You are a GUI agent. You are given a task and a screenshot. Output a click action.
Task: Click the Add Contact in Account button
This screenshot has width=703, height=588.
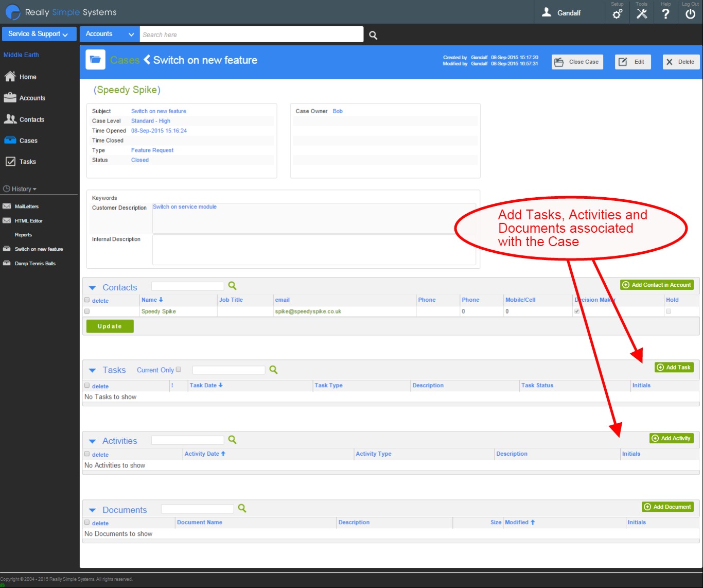pyautogui.click(x=657, y=285)
